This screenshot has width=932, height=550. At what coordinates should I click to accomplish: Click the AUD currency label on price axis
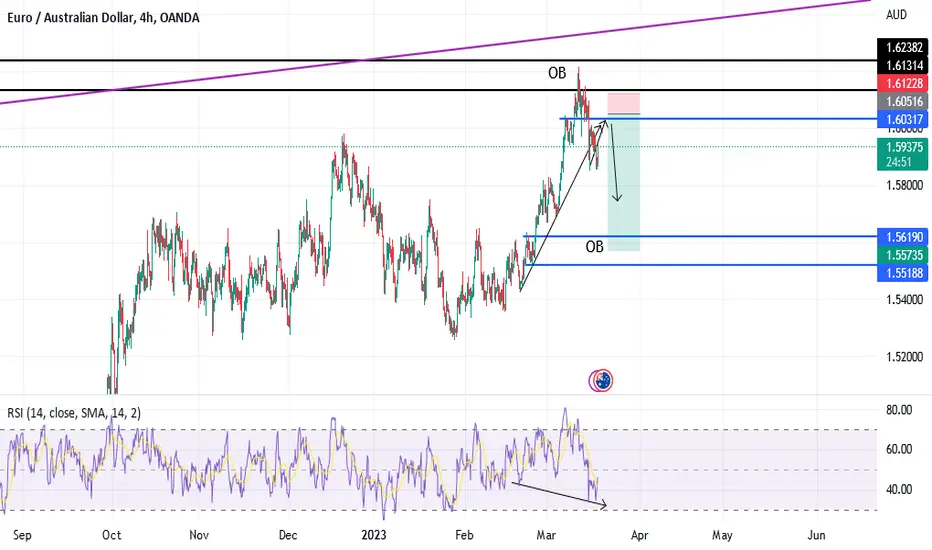[896, 15]
